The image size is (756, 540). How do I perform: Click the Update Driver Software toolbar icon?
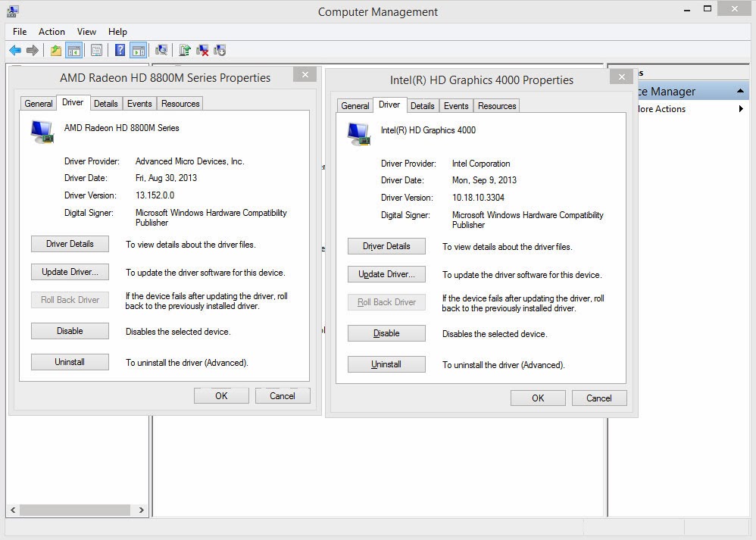pyautogui.click(x=185, y=50)
